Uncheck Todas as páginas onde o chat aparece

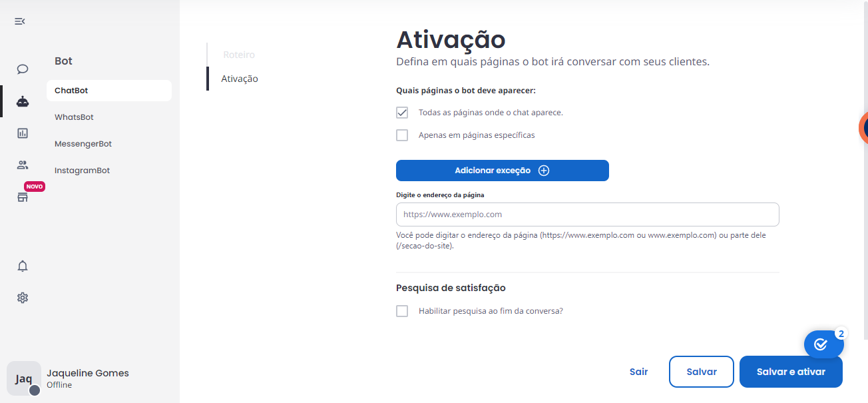[x=402, y=113]
